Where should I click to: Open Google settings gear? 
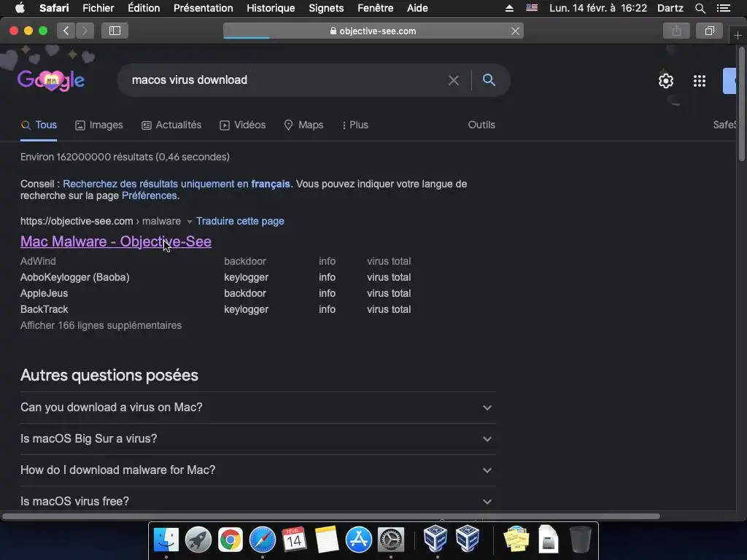pos(665,81)
